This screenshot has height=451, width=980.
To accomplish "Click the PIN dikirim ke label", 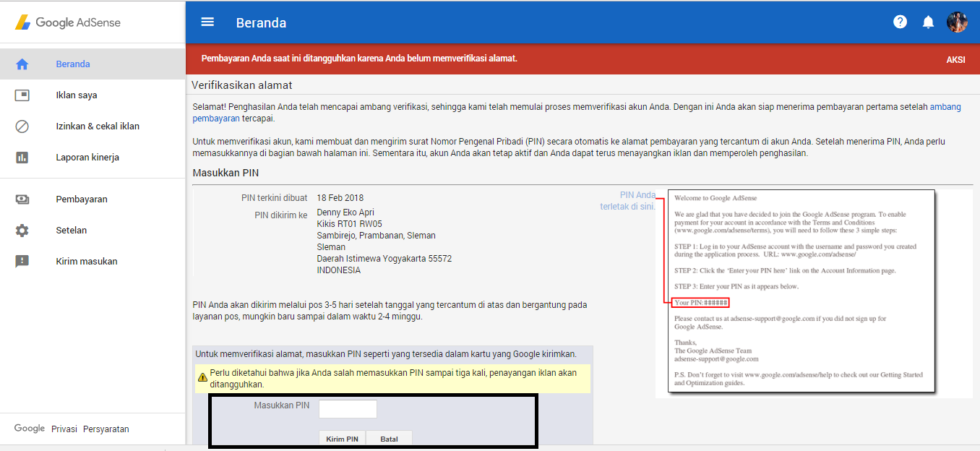I will [x=281, y=215].
